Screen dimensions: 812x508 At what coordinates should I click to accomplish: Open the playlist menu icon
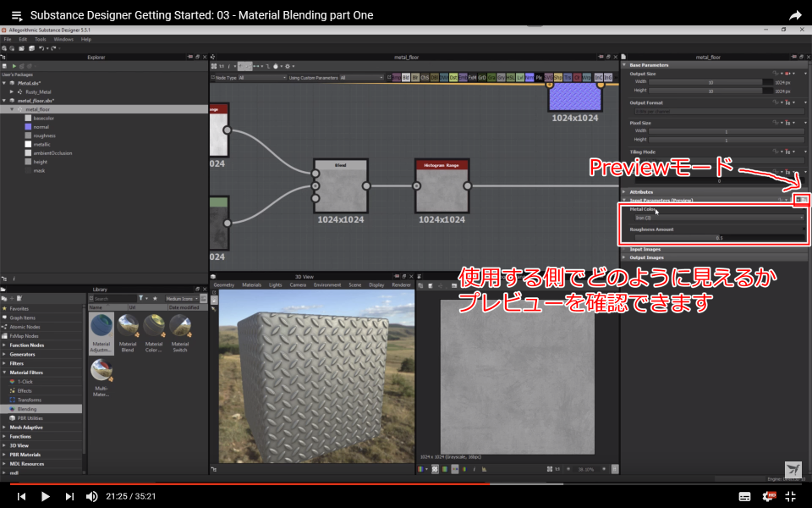17,15
